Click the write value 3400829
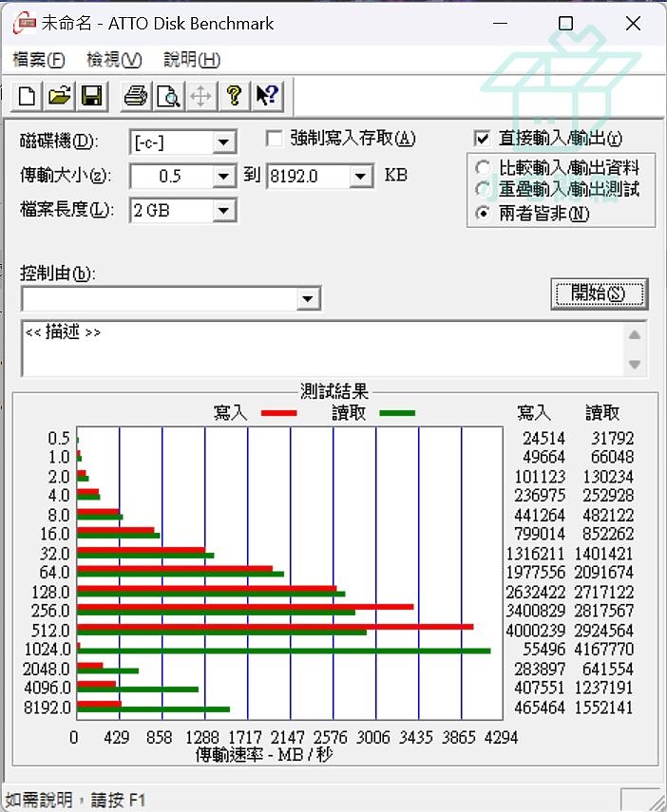The height and width of the screenshot is (812, 667). 535,611
